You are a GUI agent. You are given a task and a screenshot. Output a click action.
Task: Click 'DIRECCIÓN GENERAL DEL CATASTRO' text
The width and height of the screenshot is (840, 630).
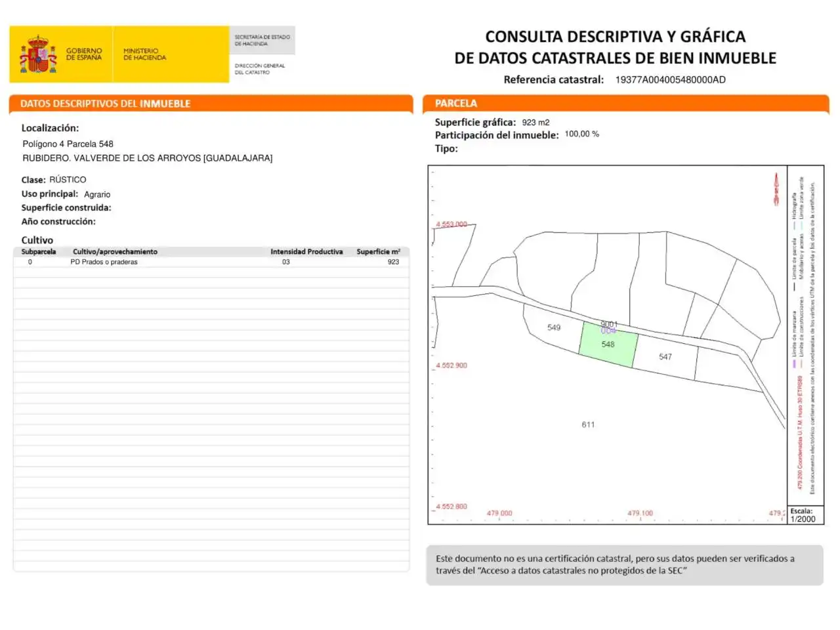pos(260,69)
